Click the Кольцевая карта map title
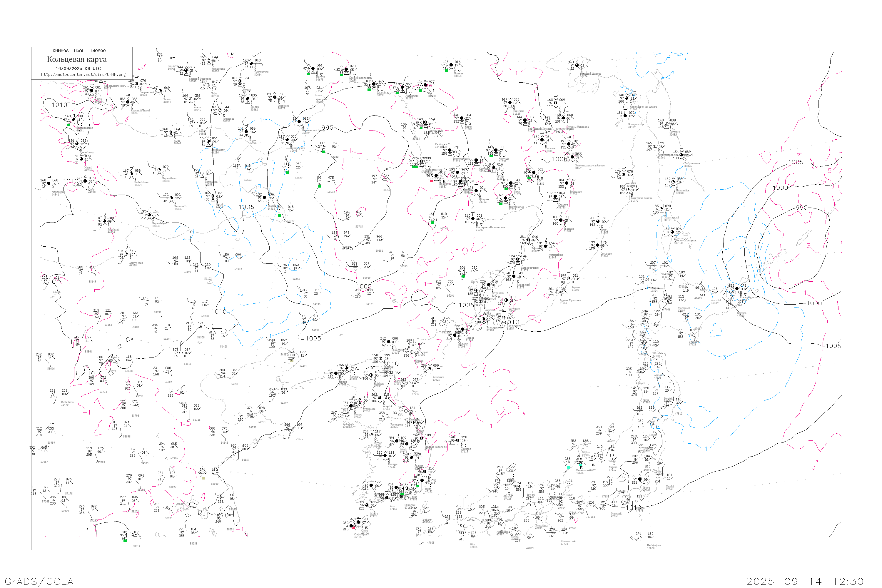 [x=77, y=59]
